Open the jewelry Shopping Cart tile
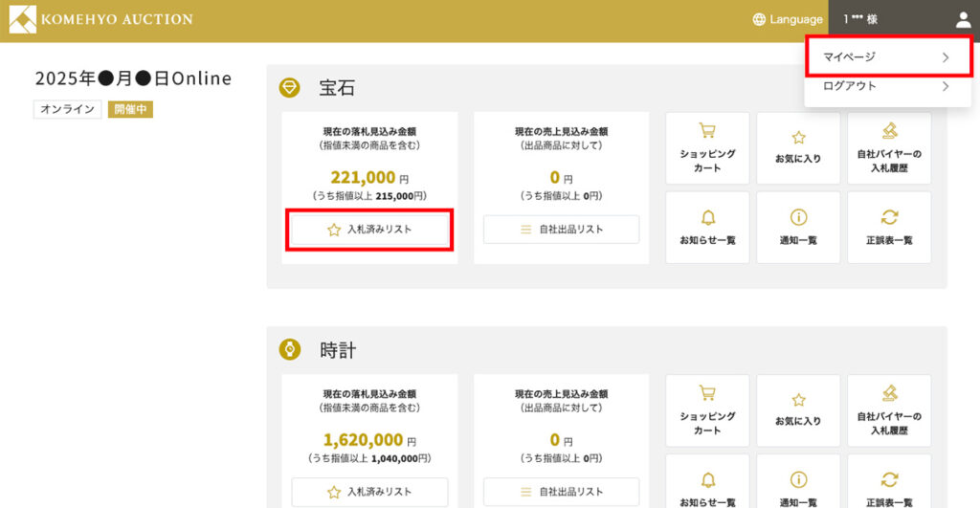This screenshot has height=508, width=980. click(707, 147)
